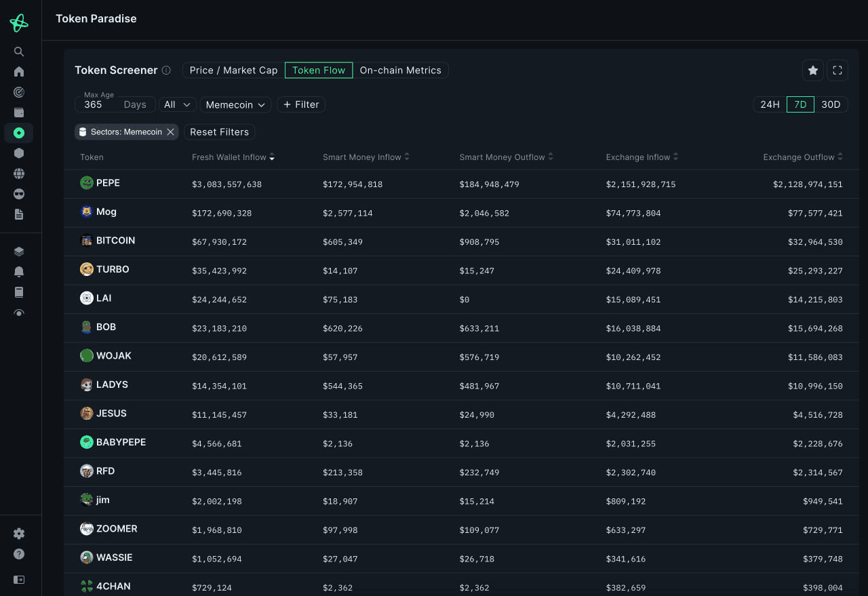Screen dimensions: 868x596
Task: Sort by Smart Money Inflow column
Action: point(366,157)
